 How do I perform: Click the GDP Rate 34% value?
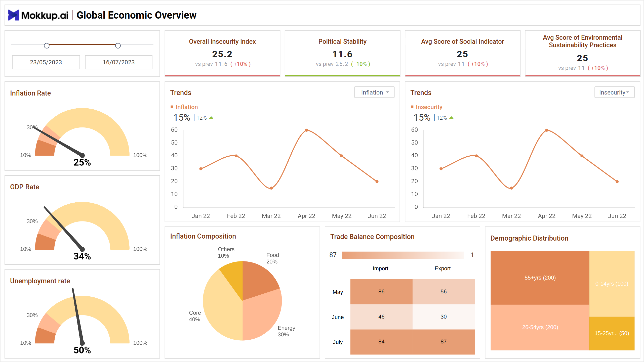pyautogui.click(x=82, y=256)
